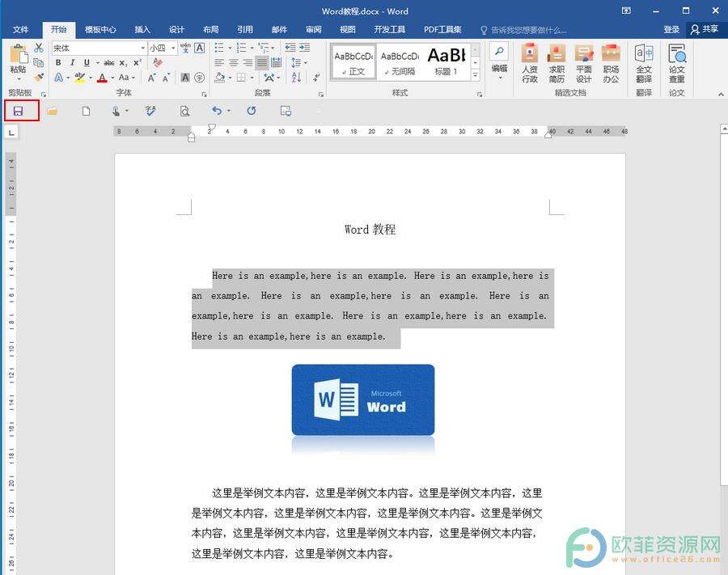This screenshot has height=575, width=728.
Task: Click the Sort icon in the Paragraph group
Action: click(x=296, y=78)
